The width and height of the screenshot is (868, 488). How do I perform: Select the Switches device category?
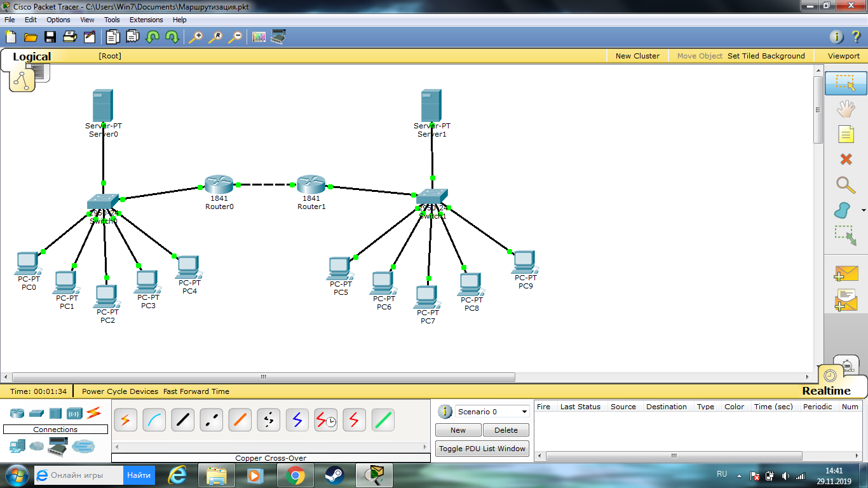[36, 414]
